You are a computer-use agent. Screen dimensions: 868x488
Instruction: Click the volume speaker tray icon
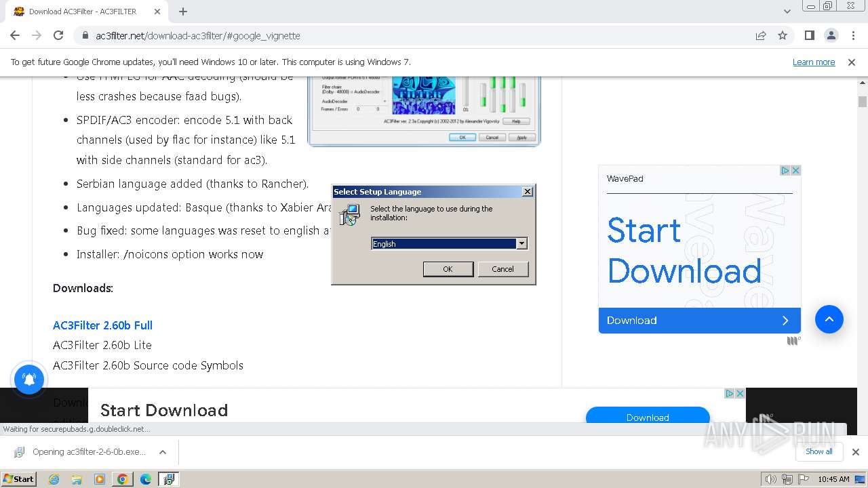point(770,479)
